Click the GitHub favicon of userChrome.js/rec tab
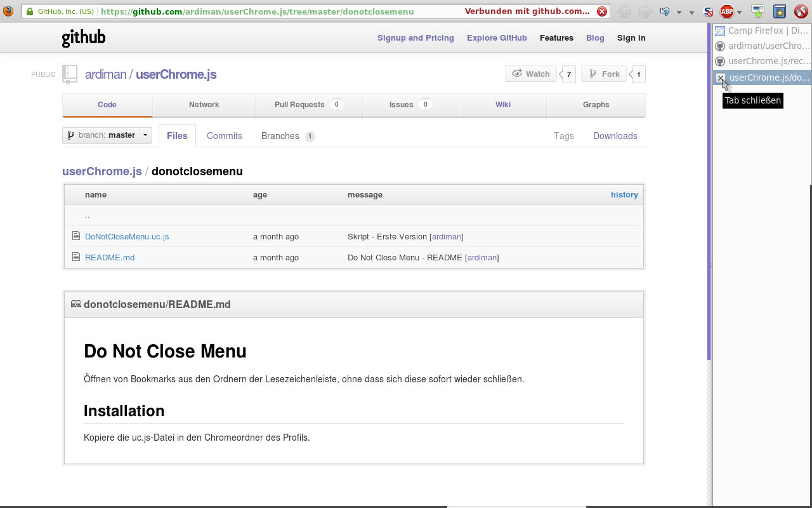Screen dimensions: 812x508 coord(720,61)
